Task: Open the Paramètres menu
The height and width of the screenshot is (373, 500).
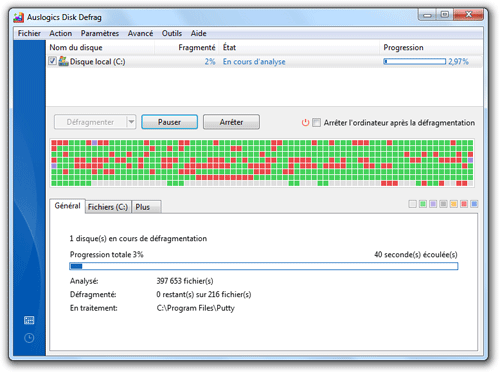Action: click(100, 33)
